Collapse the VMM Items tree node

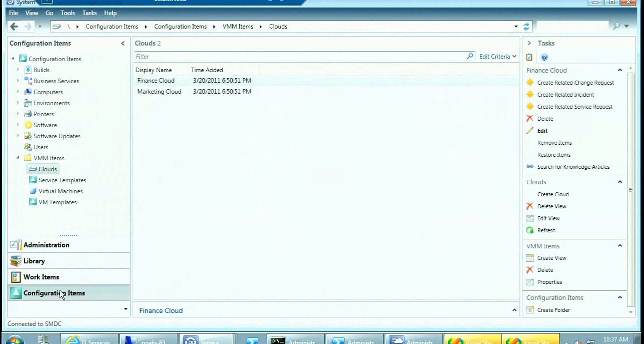[x=18, y=158]
